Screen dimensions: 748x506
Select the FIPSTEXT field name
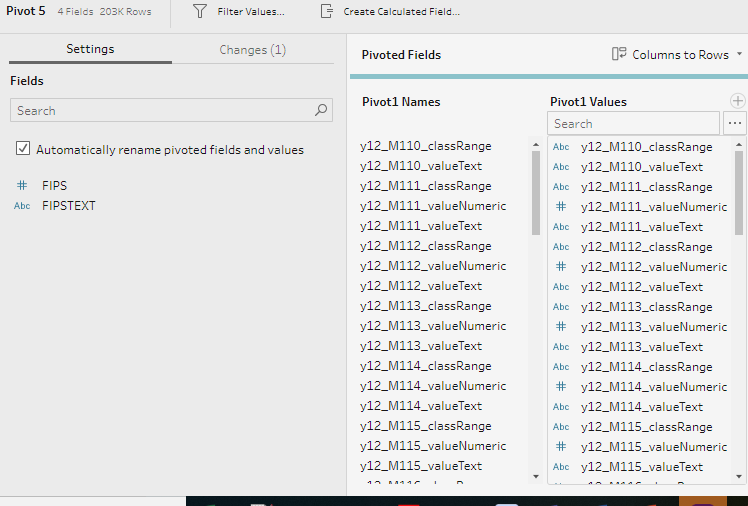[x=69, y=206]
